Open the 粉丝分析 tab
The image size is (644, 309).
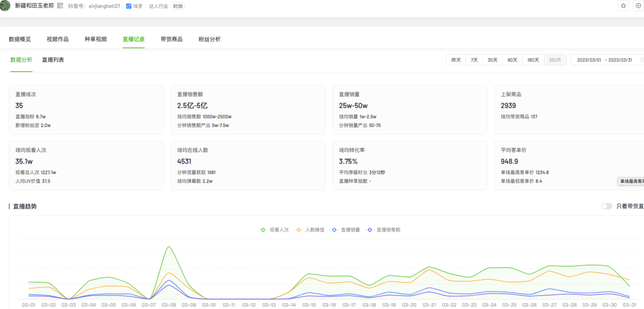209,39
